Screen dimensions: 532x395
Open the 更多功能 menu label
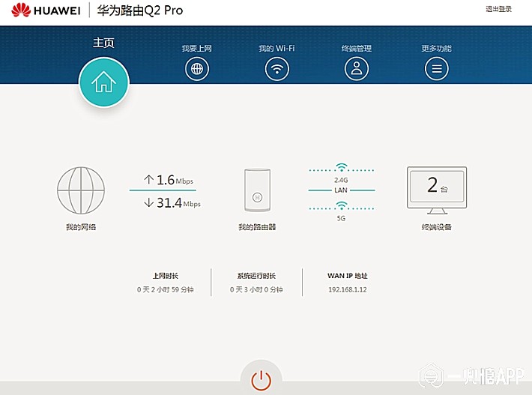coord(436,49)
